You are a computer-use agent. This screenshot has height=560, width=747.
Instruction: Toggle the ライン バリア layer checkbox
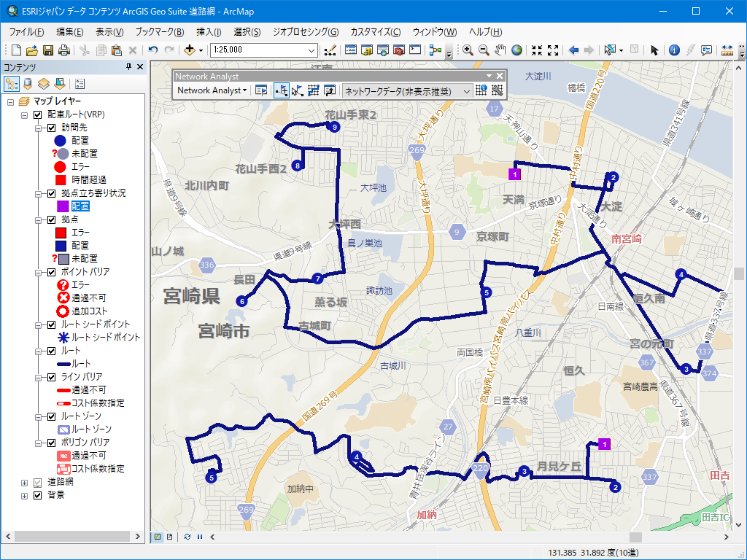[52, 377]
